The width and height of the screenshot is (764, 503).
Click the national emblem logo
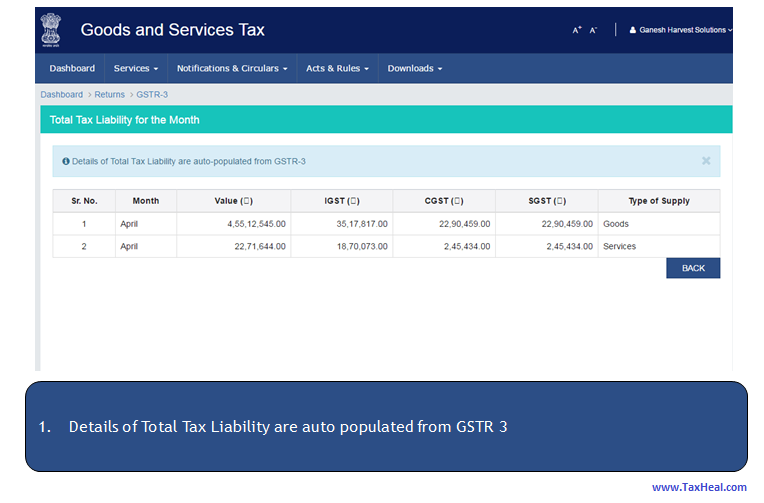click(x=50, y=30)
